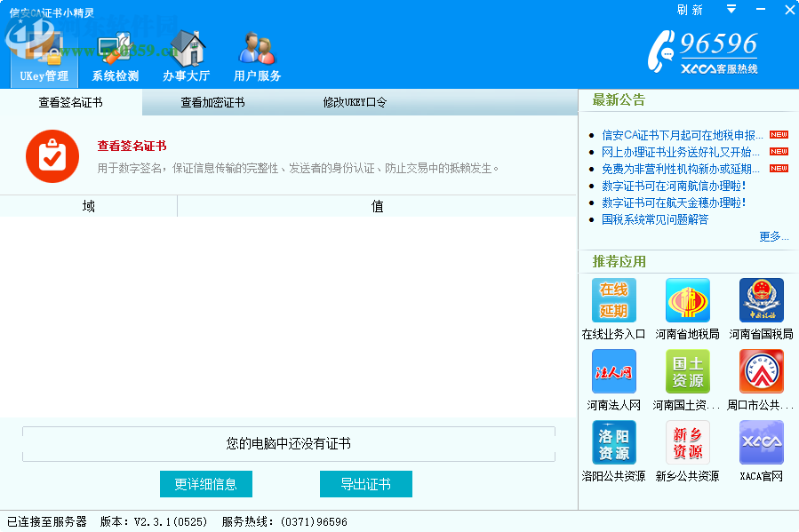
Task: Refresh using the 刷新 control
Action: (690, 10)
